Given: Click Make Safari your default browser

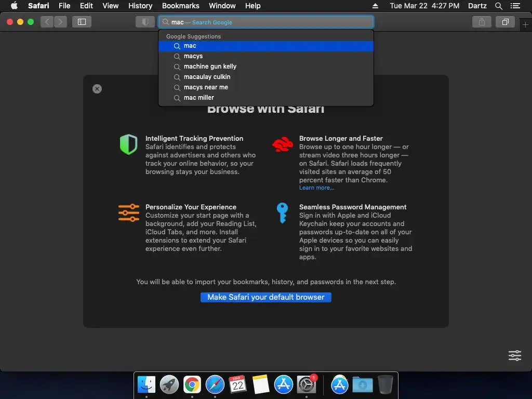Looking at the screenshot, I should (266, 297).
